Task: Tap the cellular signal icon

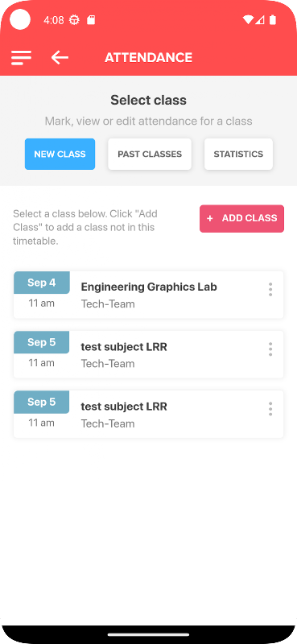Action: [260, 19]
